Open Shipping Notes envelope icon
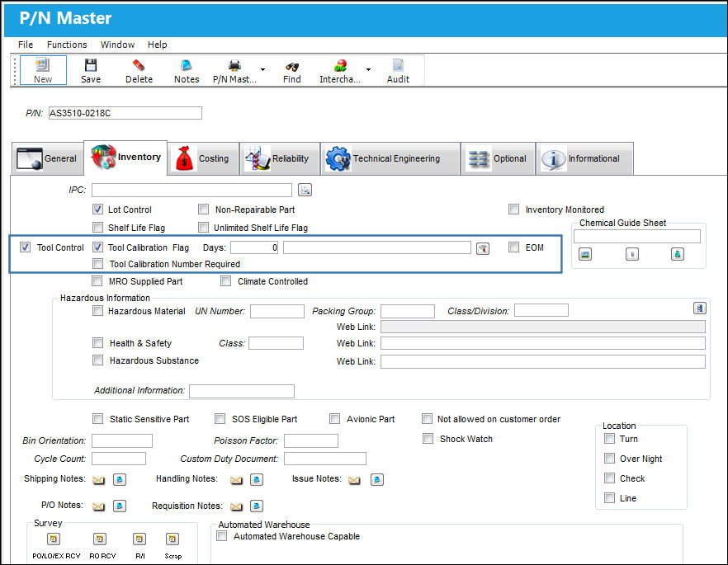 98,480
